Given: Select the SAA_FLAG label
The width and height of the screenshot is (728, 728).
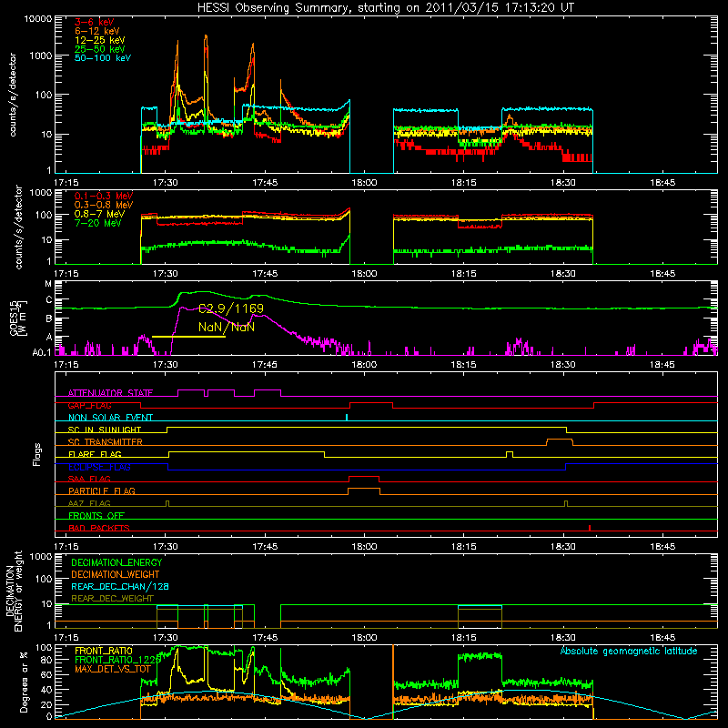Looking at the screenshot, I should pos(89,479).
